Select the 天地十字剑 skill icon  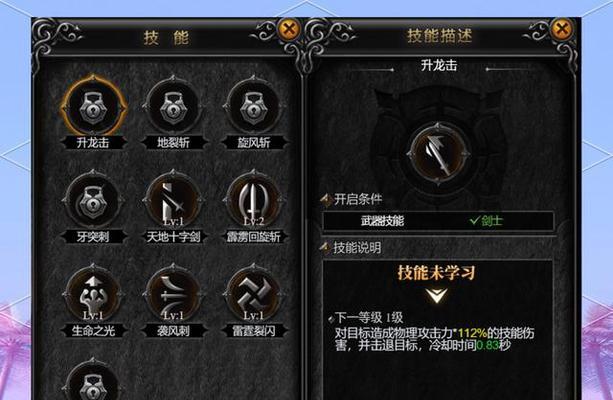pyautogui.click(x=173, y=201)
